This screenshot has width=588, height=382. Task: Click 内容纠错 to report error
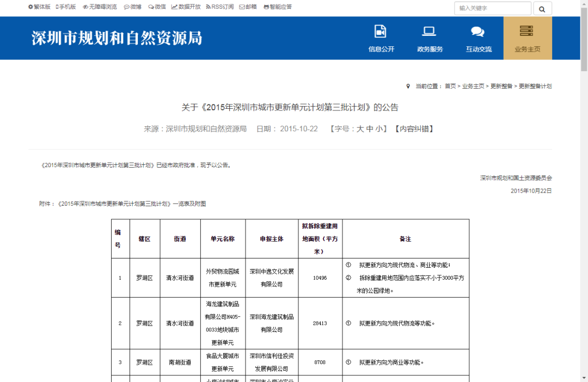(x=414, y=129)
